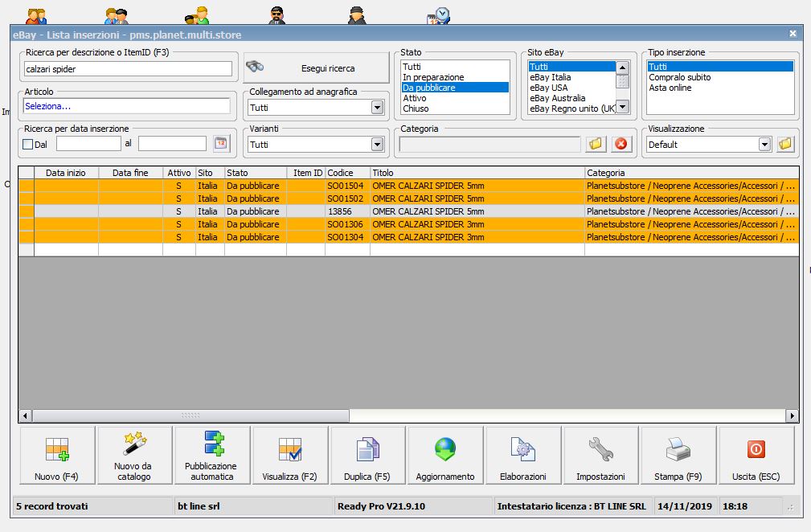
Task: Select row with code SO01504
Action: tap(408, 186)
